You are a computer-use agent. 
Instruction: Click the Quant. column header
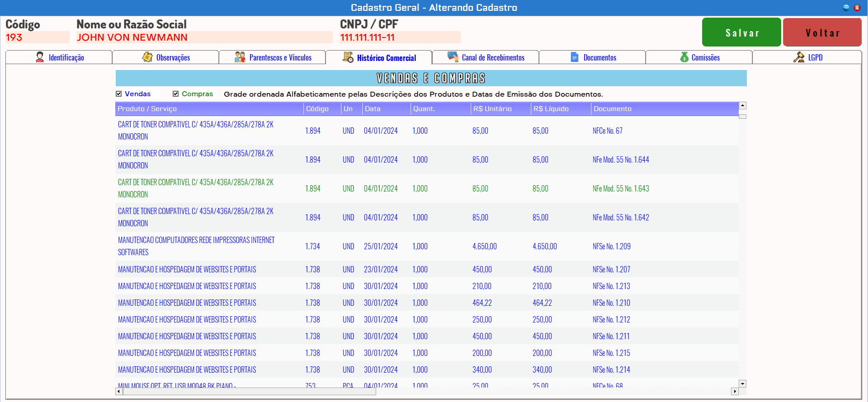(441, 109)
